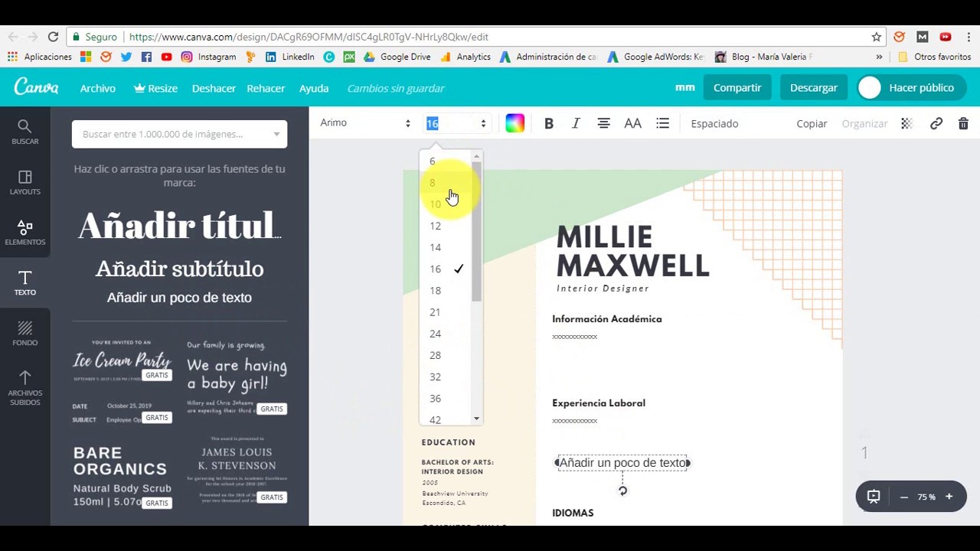
Task: Choose James Louis K. Stevenson template
Action: pos(237,468)
